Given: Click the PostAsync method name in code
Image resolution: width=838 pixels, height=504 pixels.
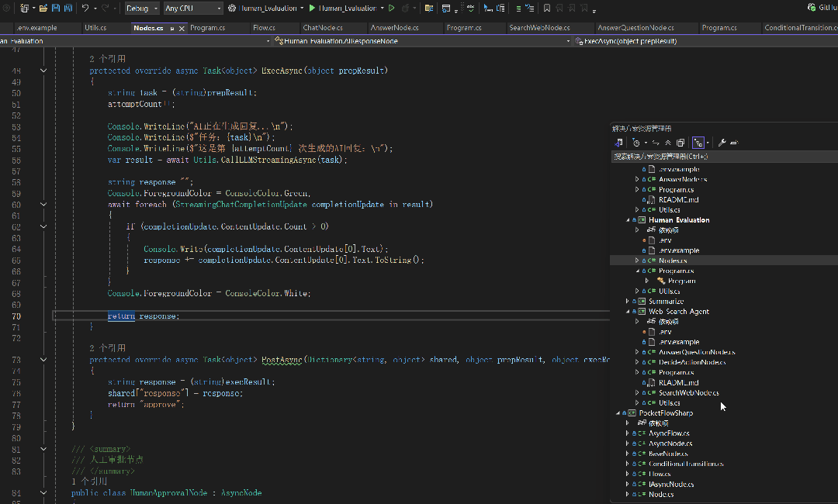Looking at the screenshot, I should 282,360.
